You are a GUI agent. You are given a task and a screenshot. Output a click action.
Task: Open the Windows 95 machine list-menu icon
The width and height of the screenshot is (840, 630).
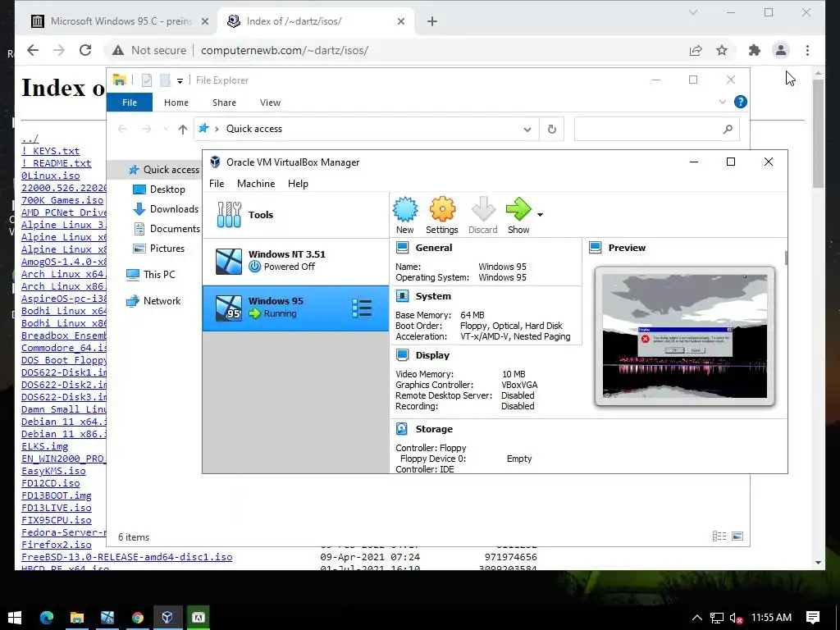[362, 308]
